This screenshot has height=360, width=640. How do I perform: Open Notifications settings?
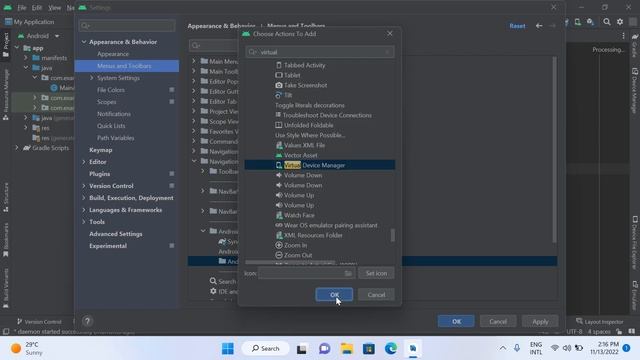tap(114, 114)
